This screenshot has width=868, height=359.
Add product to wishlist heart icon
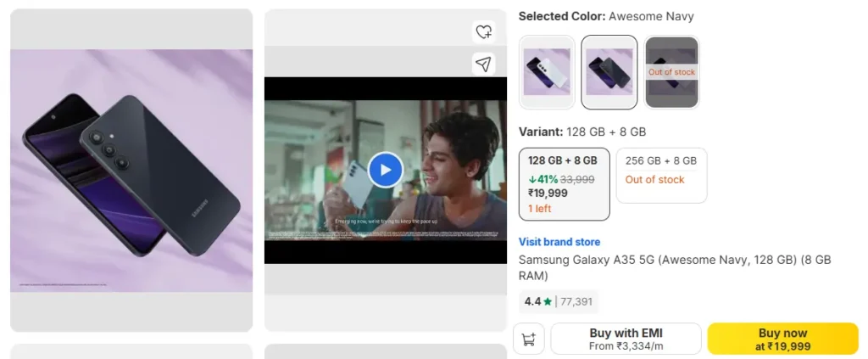pyautogui.click(x=483, y=31)
